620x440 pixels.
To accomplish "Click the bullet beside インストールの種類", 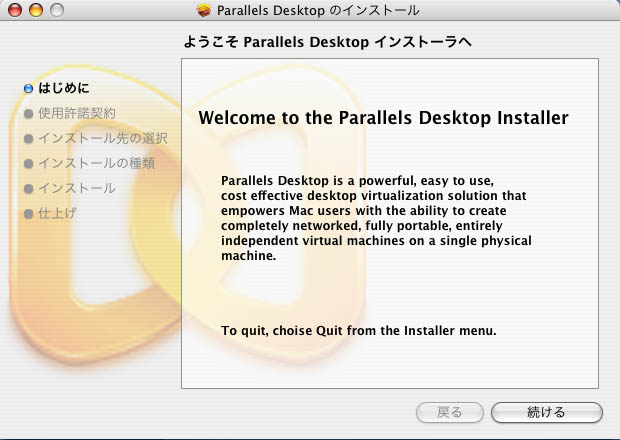I will [28, 163].
